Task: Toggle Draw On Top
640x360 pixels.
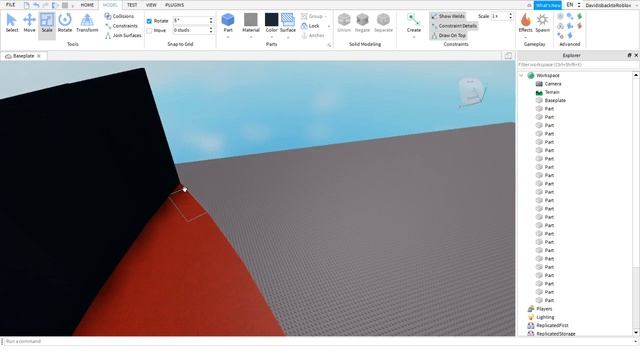Action: point(448,36)
